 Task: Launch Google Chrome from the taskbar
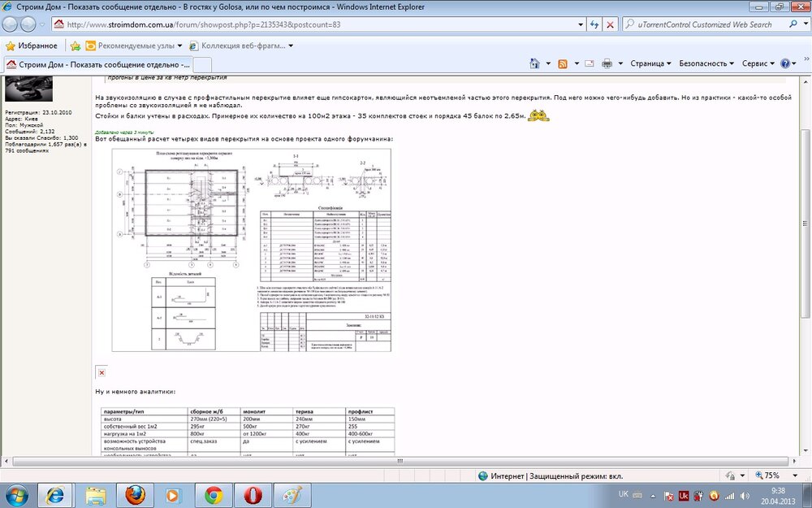[x=213, y=494]
